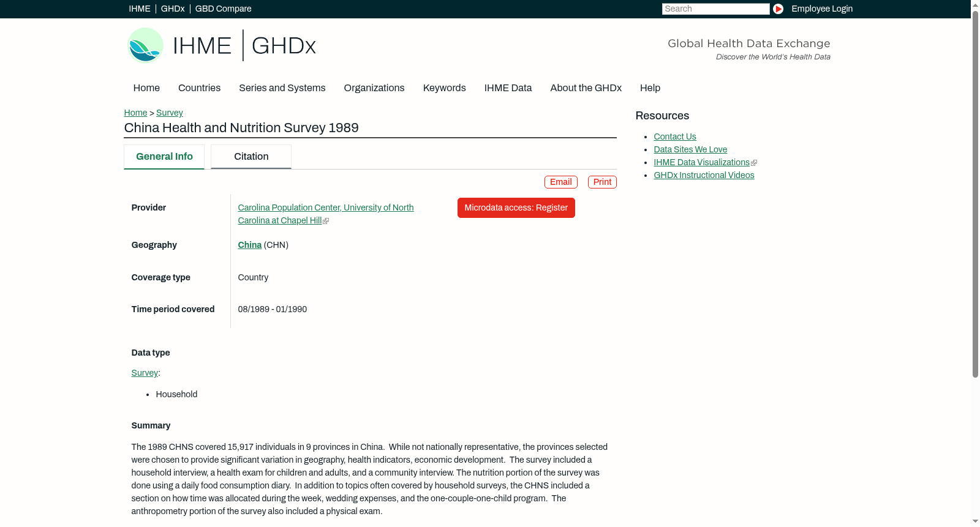980x527 pixels.
Task: Click the Print button
Action: click(x=602, y=182)
